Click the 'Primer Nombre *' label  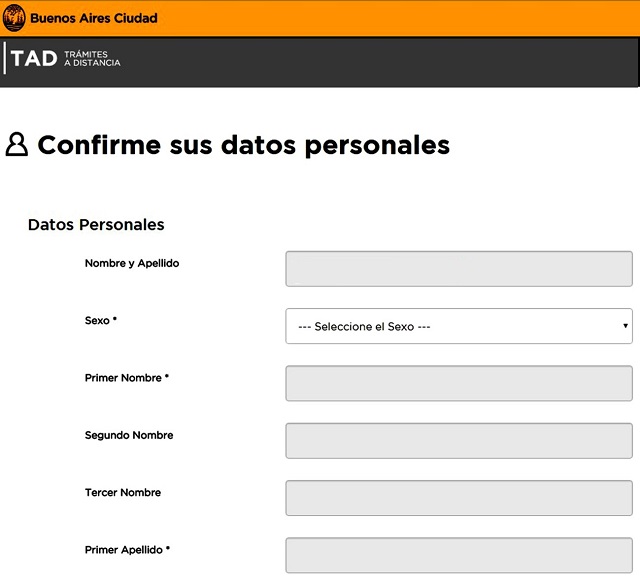click(x=127, y=378)
